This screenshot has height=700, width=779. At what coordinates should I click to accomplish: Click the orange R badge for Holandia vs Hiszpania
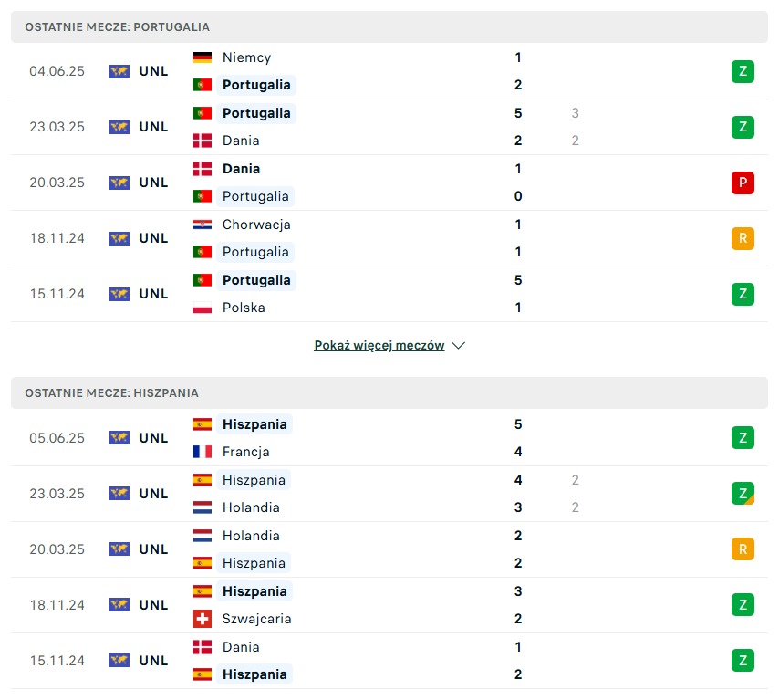pos(743,549)
